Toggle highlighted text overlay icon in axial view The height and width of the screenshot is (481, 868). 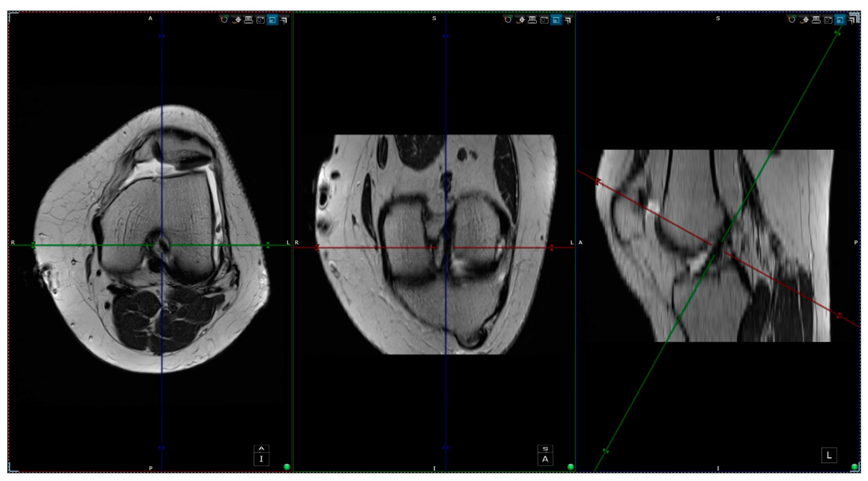coord(272,20)
